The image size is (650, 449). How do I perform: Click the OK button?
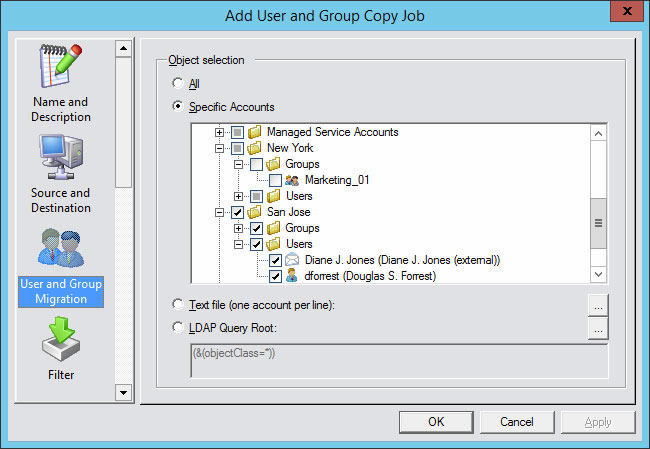436,422
